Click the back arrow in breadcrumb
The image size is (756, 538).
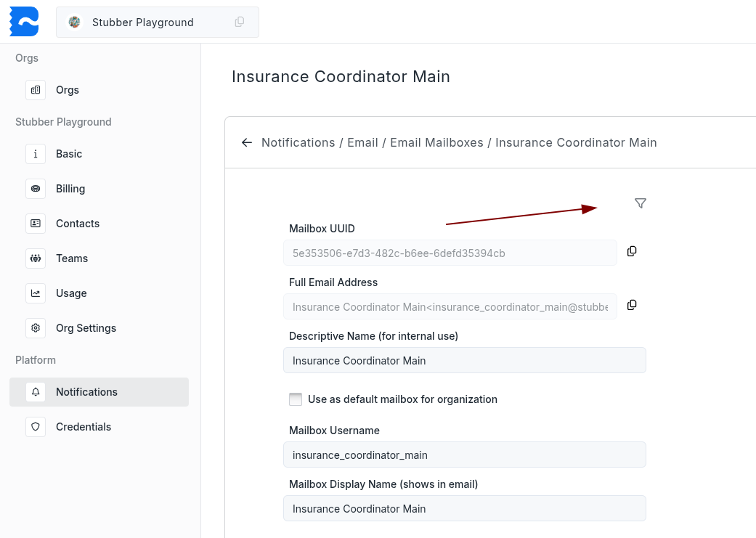click(247, 142)
